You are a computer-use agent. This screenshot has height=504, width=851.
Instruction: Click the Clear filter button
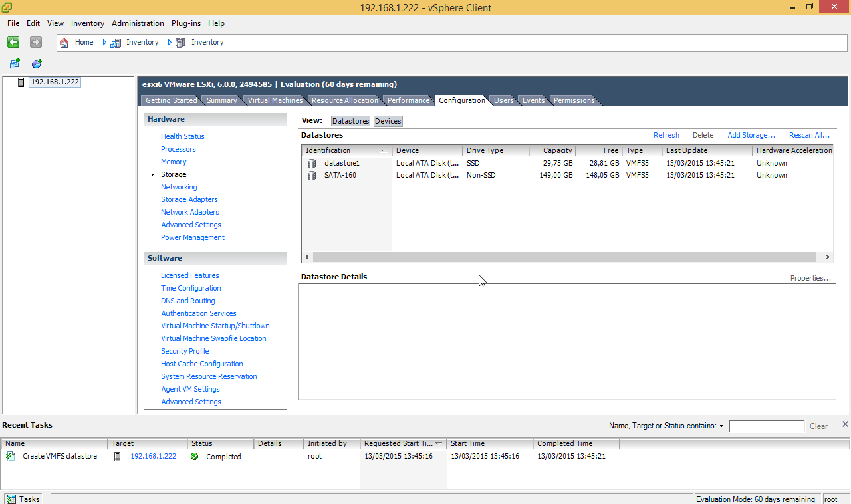818,426
